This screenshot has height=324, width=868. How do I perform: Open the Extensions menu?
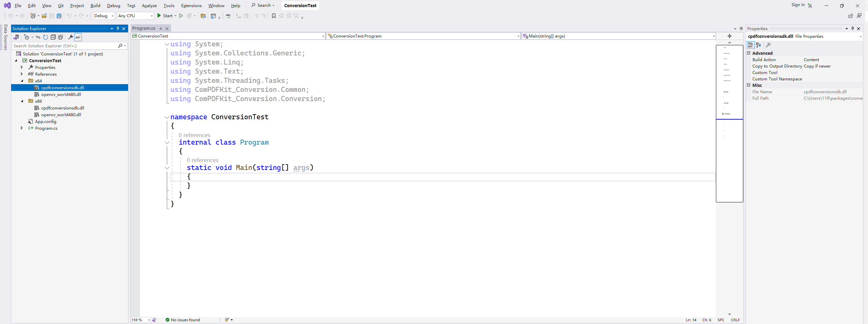pyautogui.click(x=191, y=6)
